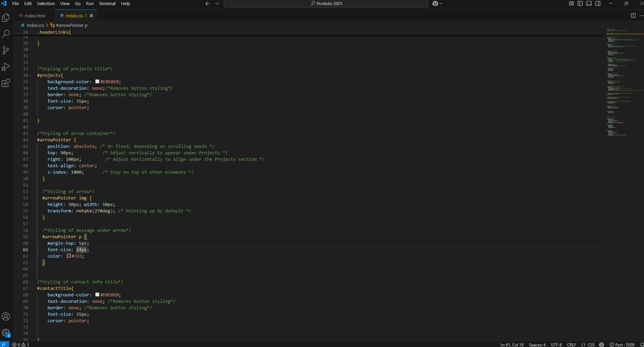Open the Selection menu
This screenshot has width=644, height=347.
point(46,3)
